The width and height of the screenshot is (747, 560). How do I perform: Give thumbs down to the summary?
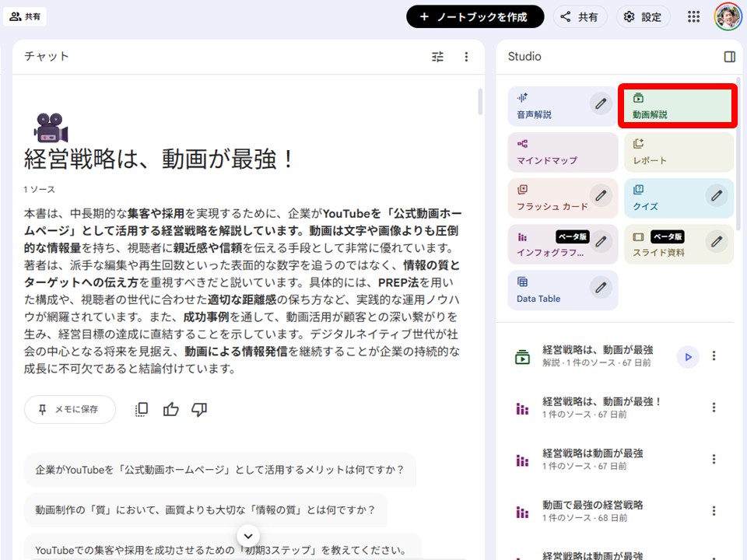pos(199,410)
